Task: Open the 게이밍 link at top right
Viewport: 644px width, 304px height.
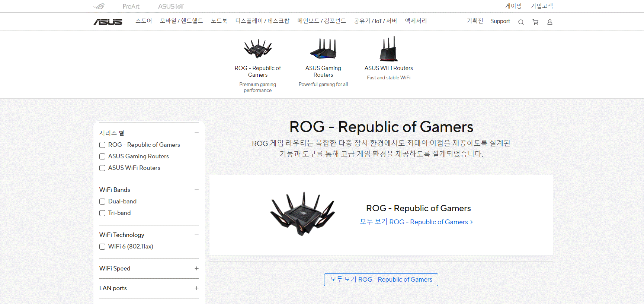Action: [513, 6]
